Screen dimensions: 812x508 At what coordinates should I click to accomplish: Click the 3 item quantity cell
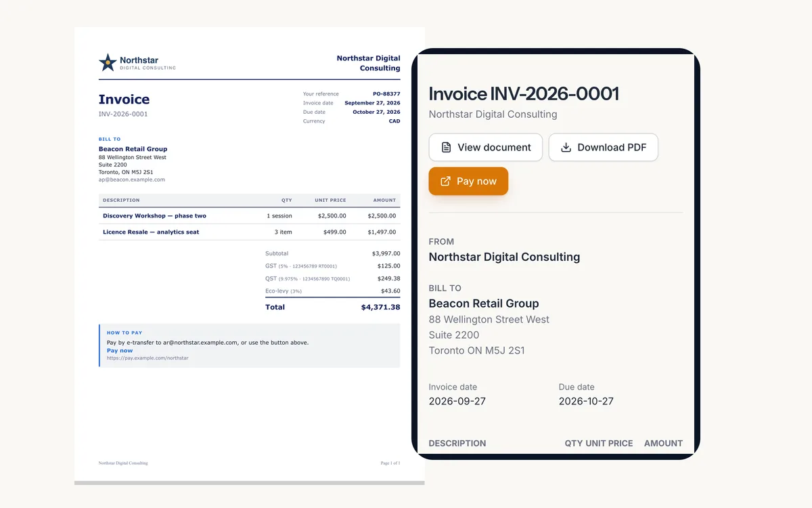tap(283, 232)
